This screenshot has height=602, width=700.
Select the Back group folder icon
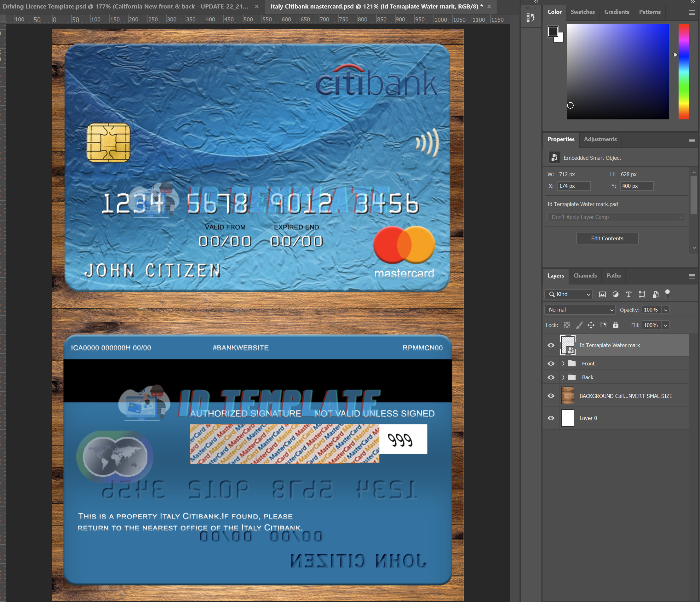tap(571, 377)
